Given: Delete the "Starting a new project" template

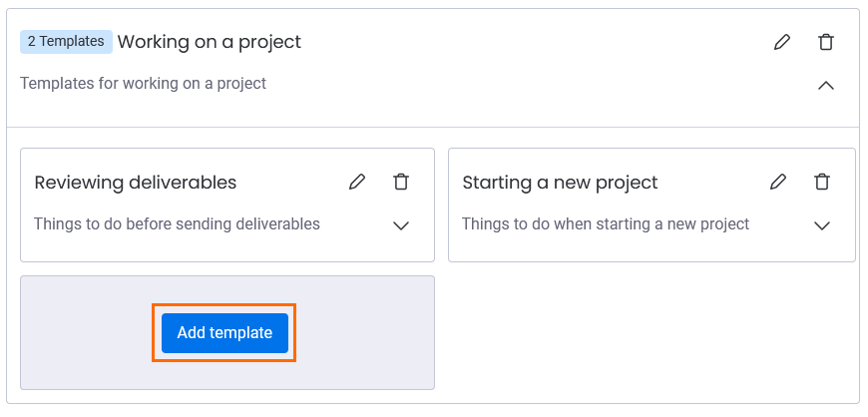Looking at the screenshot, I should tap(822, 182).
